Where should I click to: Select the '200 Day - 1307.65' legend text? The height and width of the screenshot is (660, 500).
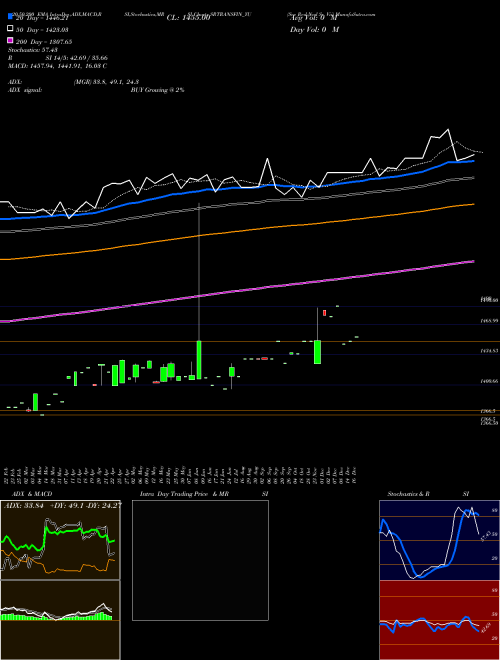click(44, 42)
